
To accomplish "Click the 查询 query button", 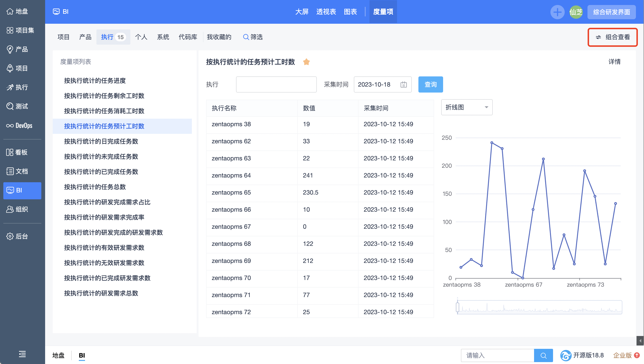I will coord(430,84).
